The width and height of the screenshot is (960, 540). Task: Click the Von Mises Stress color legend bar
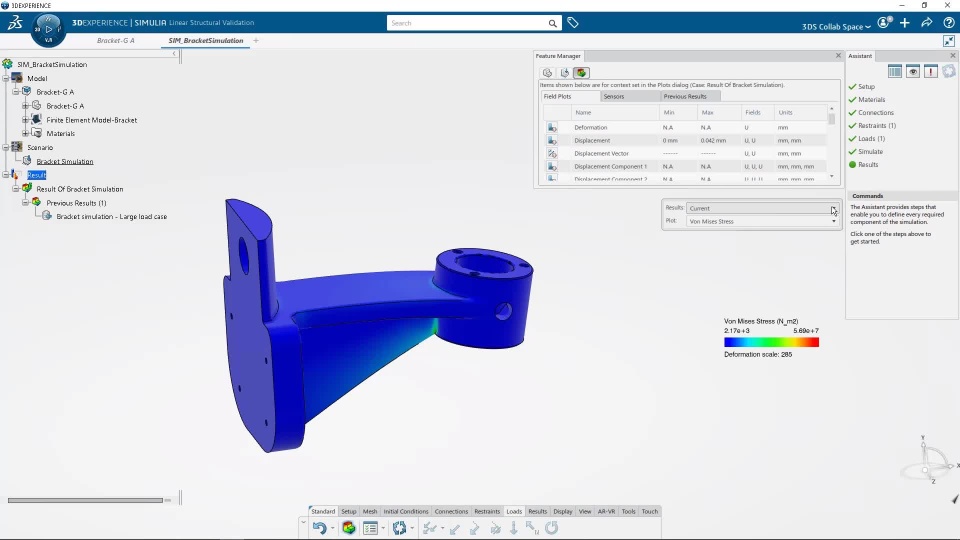pos(771,342)
